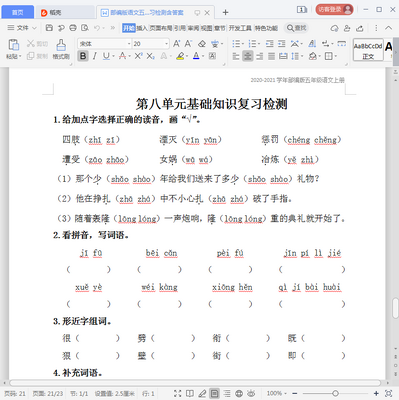This screenshot has width=399, height=400.
Task: Click the character border icon
Action: [x=212, y=56]
